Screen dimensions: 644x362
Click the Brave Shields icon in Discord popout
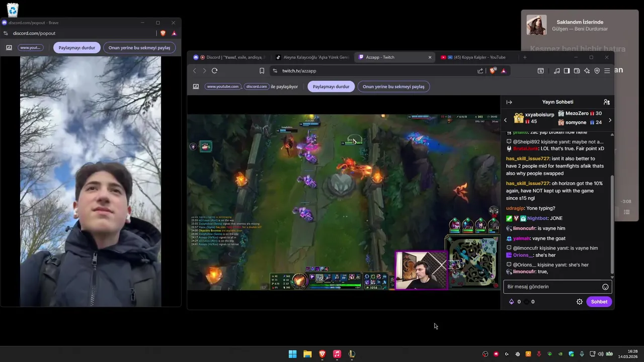(163, 33)
